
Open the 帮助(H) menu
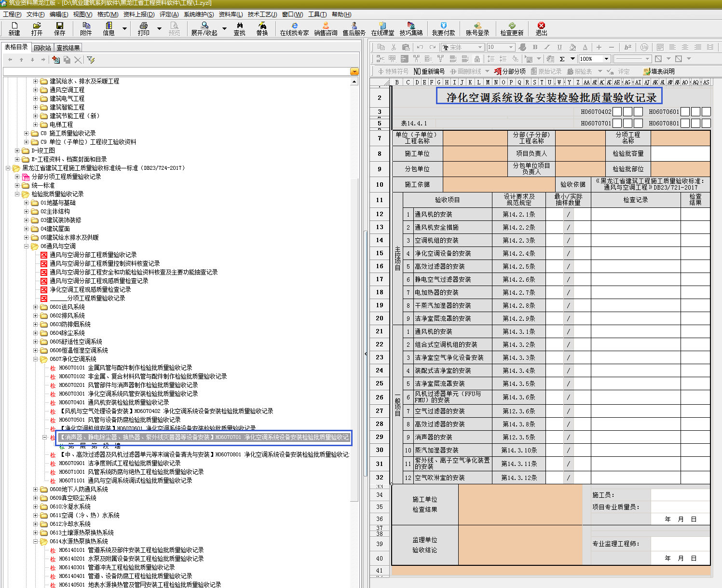(x=341, y=14)
